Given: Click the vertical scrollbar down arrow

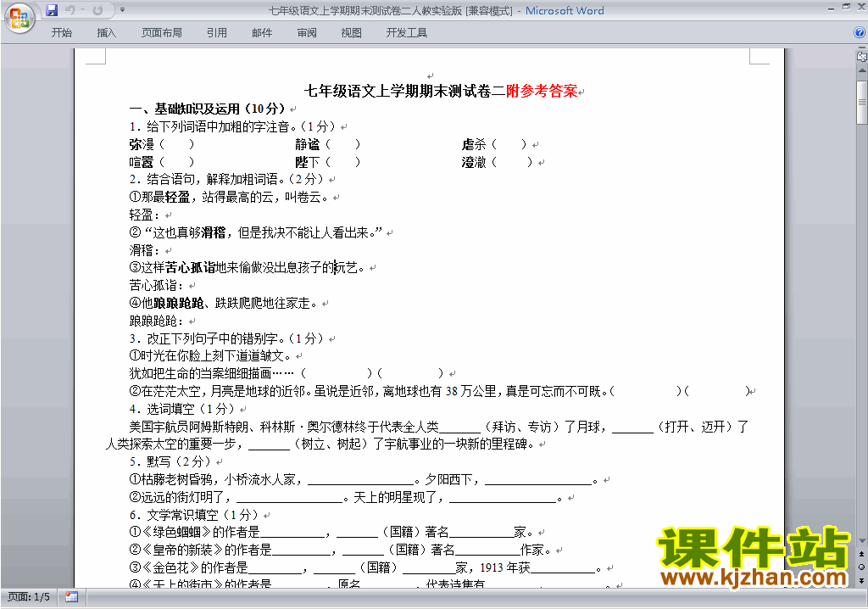Looking at the screenshot, I should coord(862,541).
